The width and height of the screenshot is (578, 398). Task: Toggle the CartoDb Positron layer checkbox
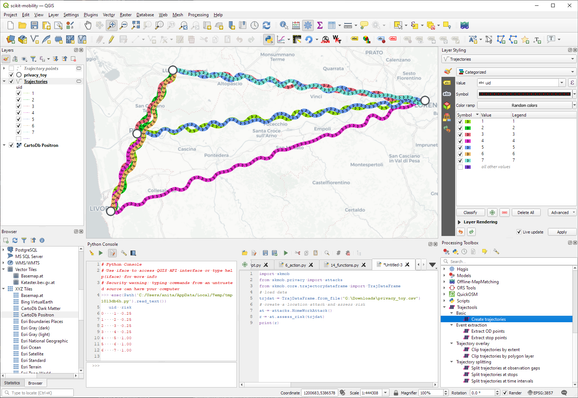coord(11,145)
